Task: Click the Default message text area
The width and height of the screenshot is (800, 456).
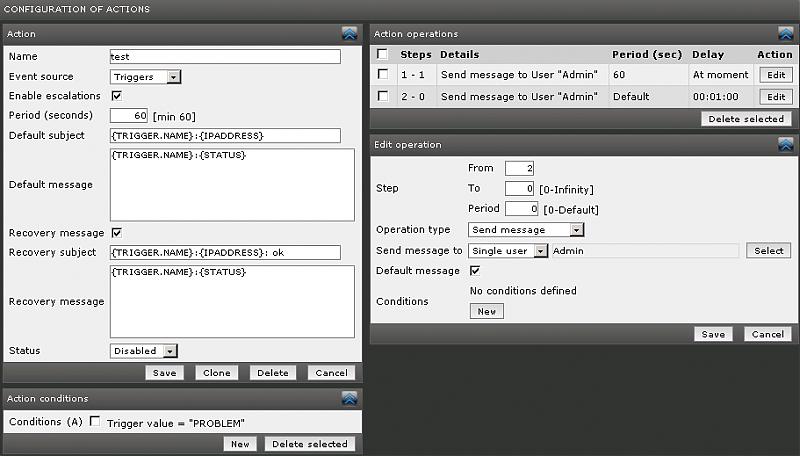Action: pos(232,185)
